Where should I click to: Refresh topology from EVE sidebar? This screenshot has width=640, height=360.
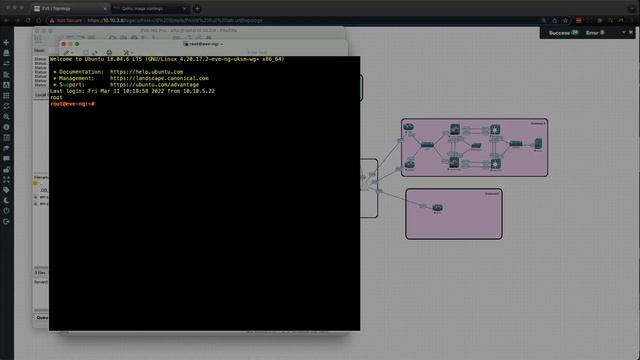(6, 106)
